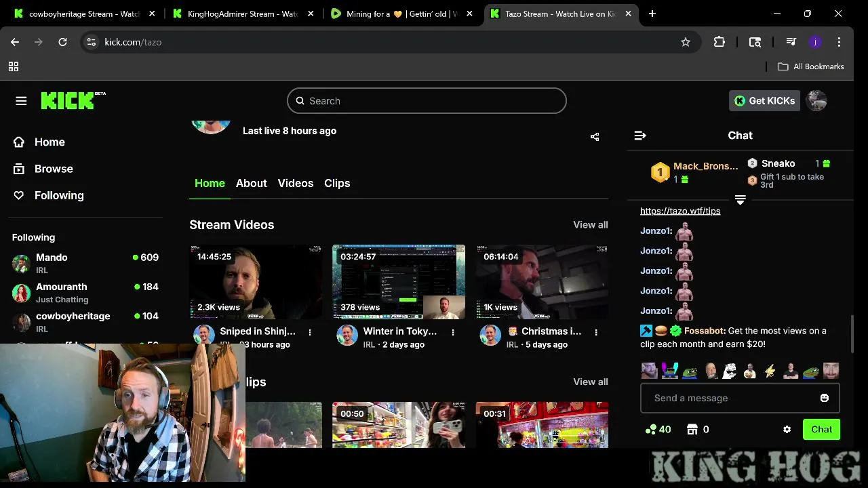
Task: Switch to the Videos tab
Action: (x=296, y=183)
